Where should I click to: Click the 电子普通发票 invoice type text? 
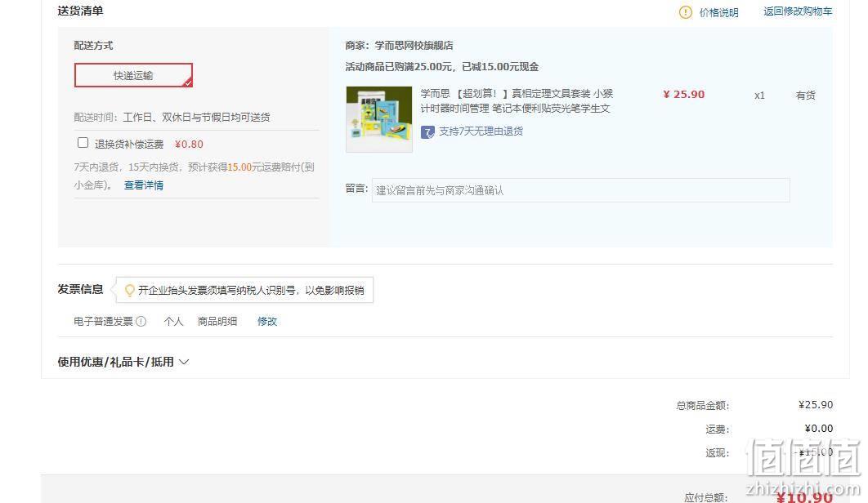(x=104, y=322)
